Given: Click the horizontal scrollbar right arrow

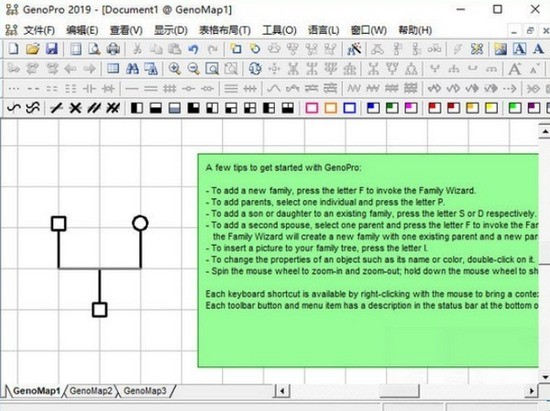Looking at the screenshot, I should [532, 391].
